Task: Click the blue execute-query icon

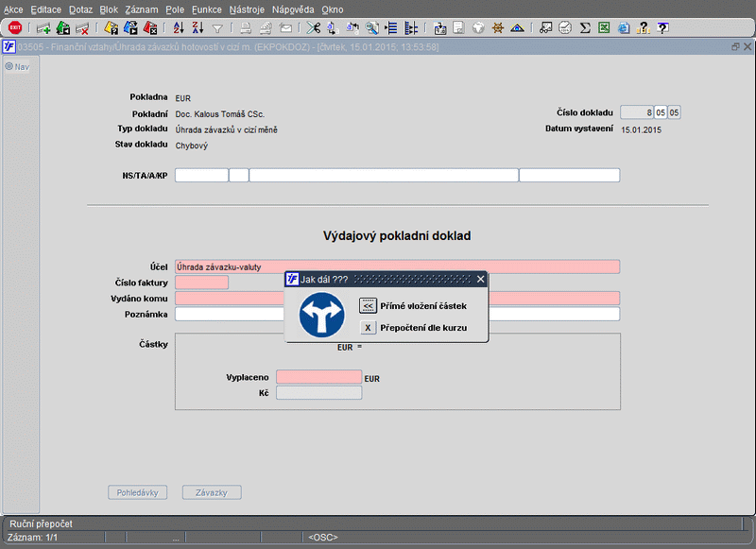Action: pyautogui.click(x=130, y=28)
